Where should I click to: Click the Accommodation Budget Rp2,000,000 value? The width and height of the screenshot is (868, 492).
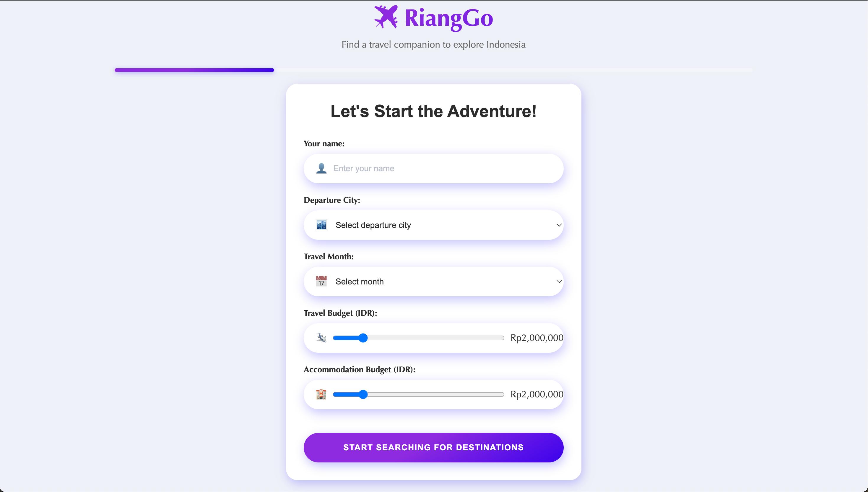point(537,394)
